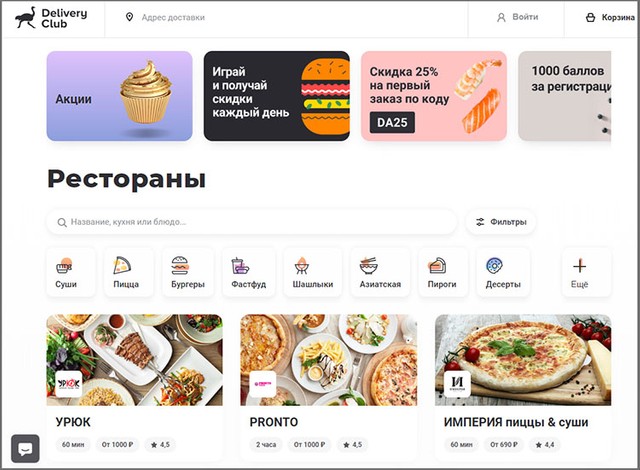
Task: Choose the Пироги category
Action: pos(443,272)
